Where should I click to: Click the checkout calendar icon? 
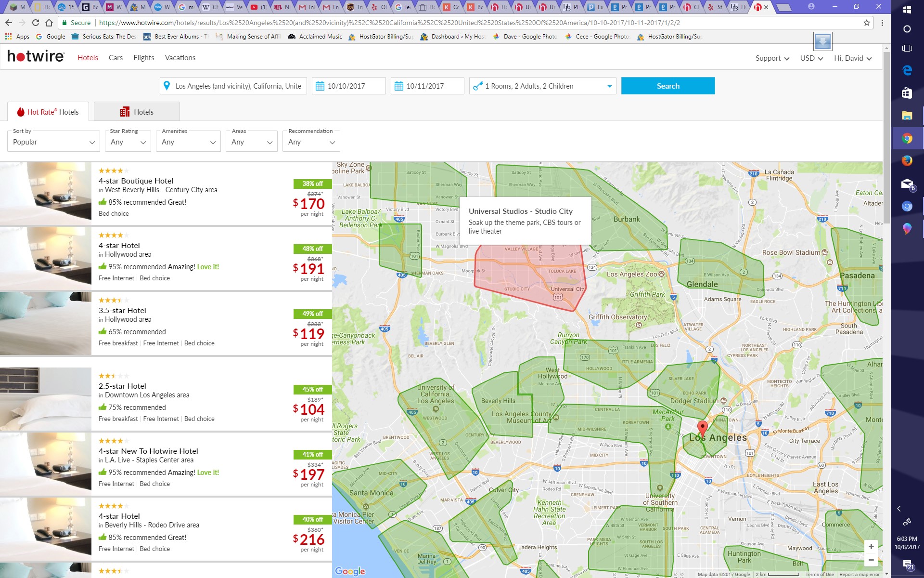click(x=399, y=86)
